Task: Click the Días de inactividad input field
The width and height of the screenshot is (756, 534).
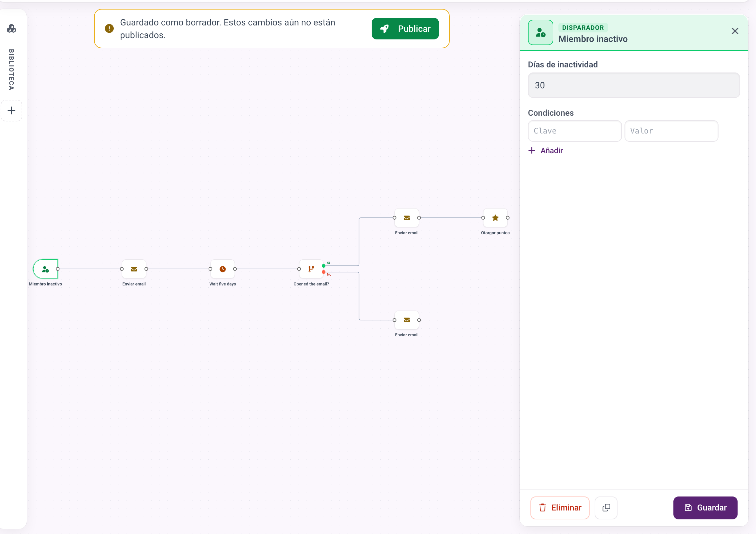Action: (634, 85)
